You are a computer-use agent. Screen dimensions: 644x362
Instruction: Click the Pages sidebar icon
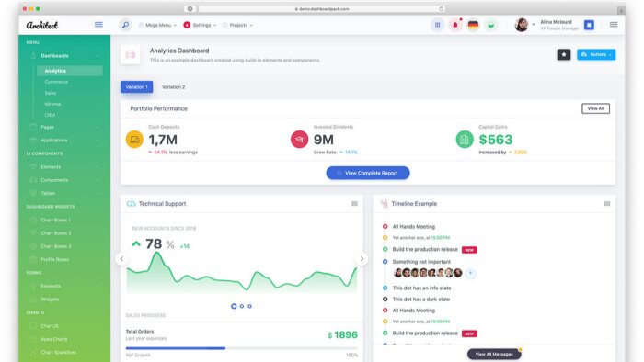(34, 127)
